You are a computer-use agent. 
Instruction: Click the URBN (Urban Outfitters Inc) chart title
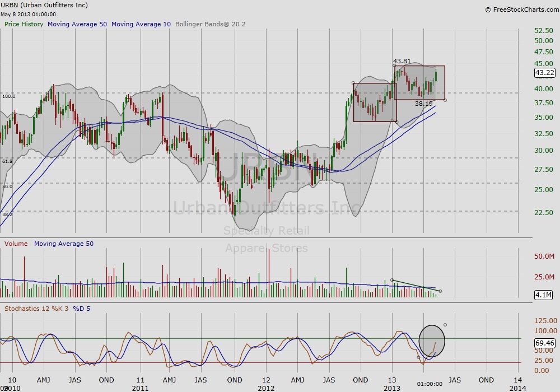44,5
